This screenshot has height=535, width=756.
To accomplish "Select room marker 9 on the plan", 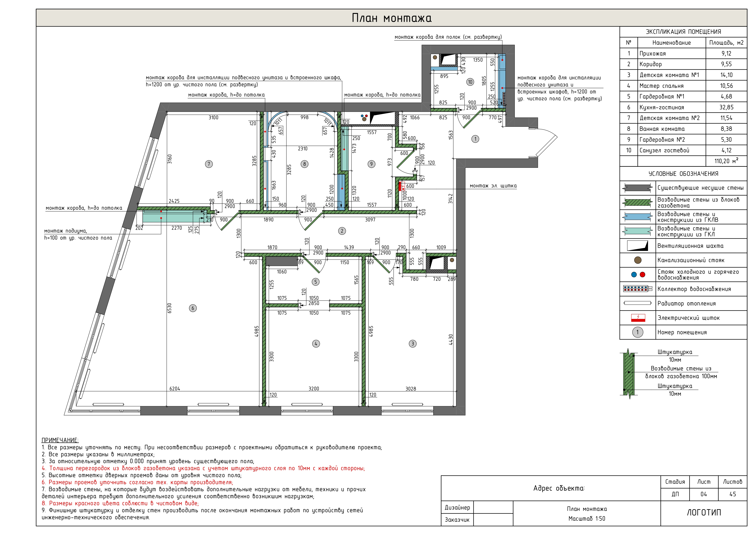I will 371,164.
